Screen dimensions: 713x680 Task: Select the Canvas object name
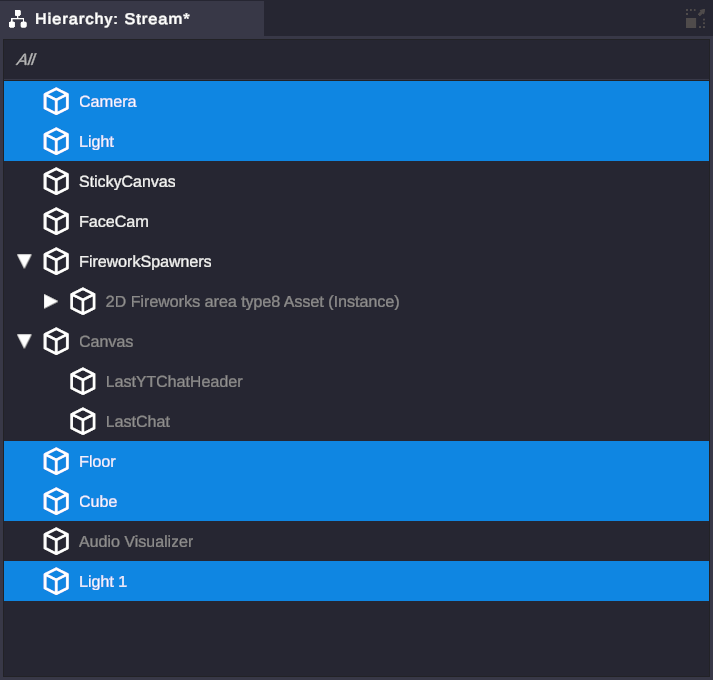106,341
